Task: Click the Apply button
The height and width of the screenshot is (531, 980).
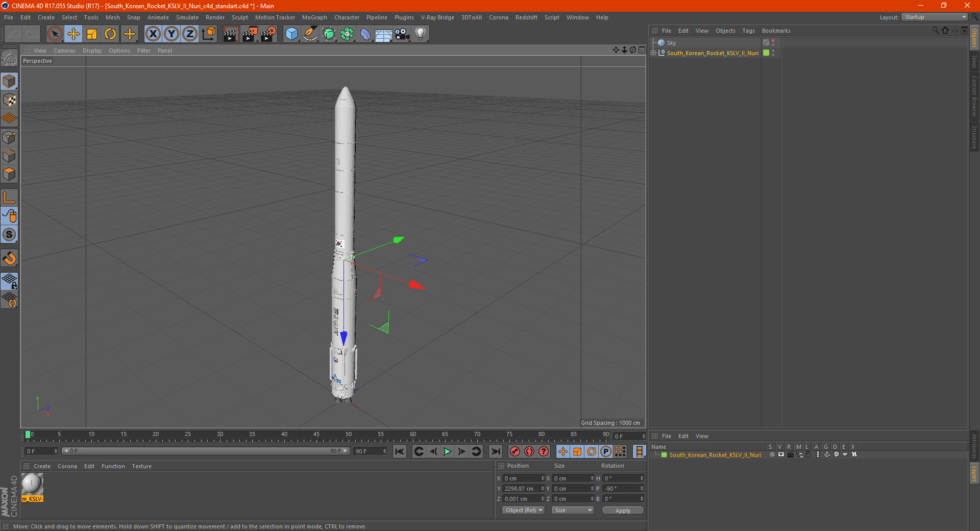Action: point(623,510)
